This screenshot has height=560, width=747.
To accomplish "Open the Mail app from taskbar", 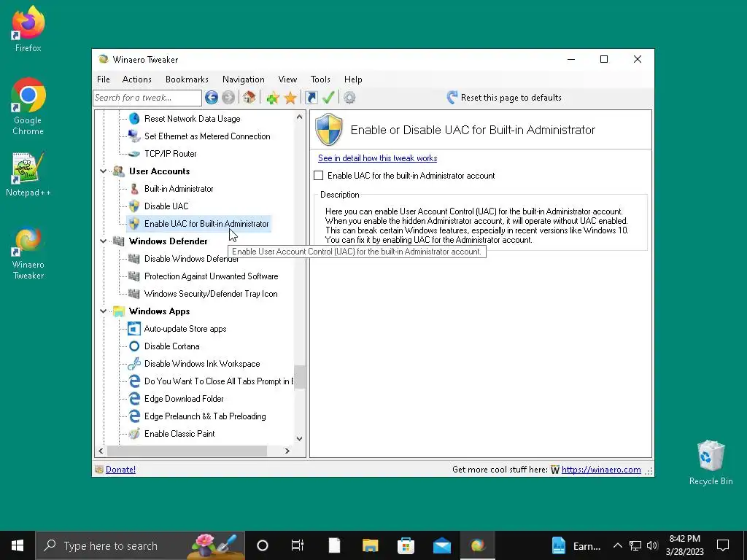I will pyautogui.click(x=441, y=545).
